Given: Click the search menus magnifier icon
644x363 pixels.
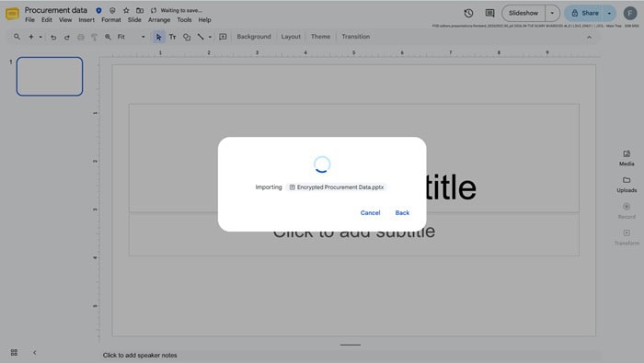Looking at the screenshot, I should click(x=17, y=37).
